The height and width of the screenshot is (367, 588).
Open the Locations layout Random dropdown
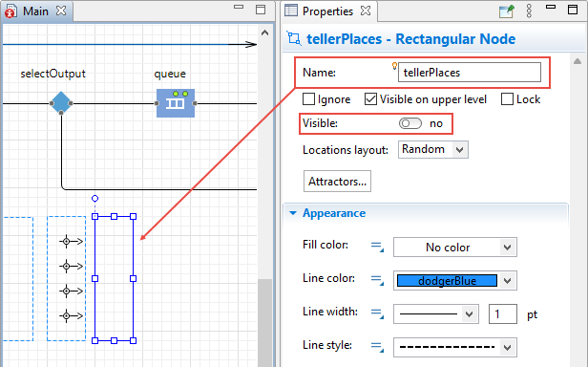pos(432,149)
